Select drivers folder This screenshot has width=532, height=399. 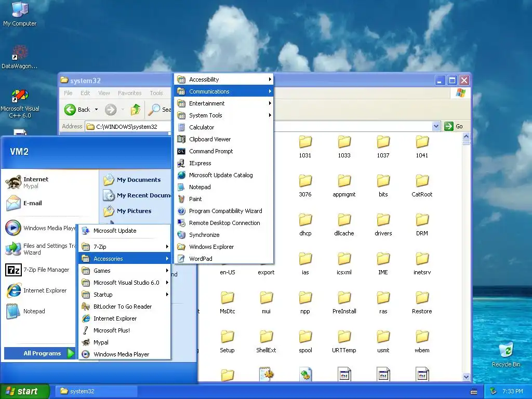pos(383,224)
